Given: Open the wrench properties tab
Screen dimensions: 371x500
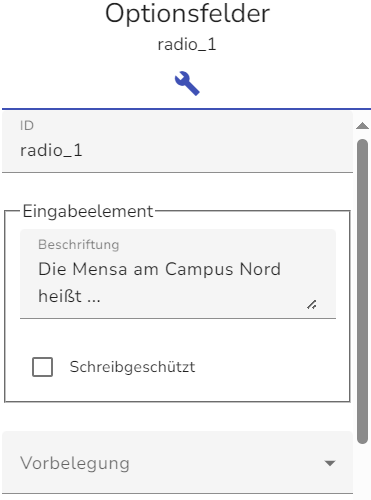Looking at the screenshot, I should pyautogui.click(x=187, y=83).
